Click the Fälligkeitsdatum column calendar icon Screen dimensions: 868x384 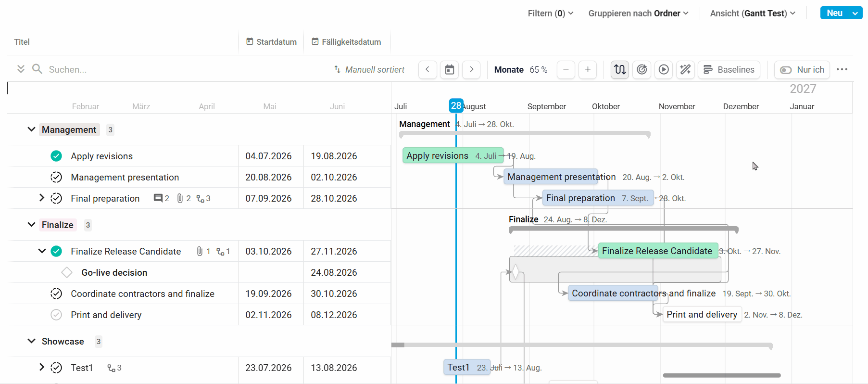(315, 42)
